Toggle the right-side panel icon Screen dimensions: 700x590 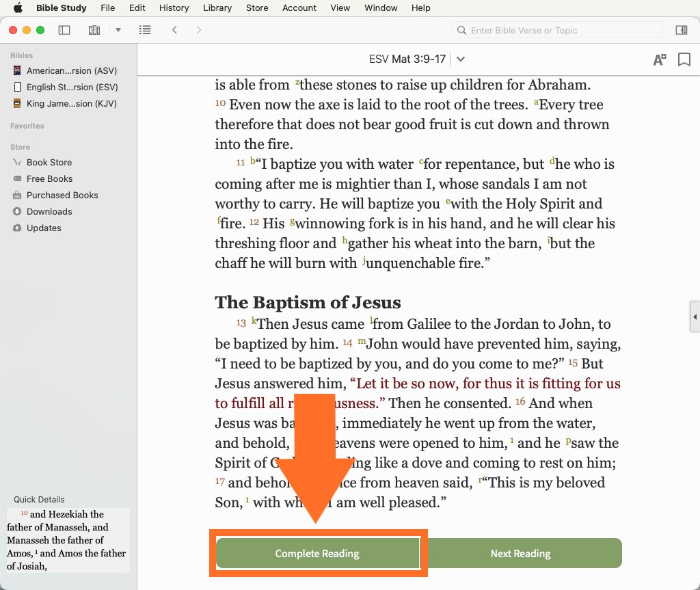click(x=681, y=30)
